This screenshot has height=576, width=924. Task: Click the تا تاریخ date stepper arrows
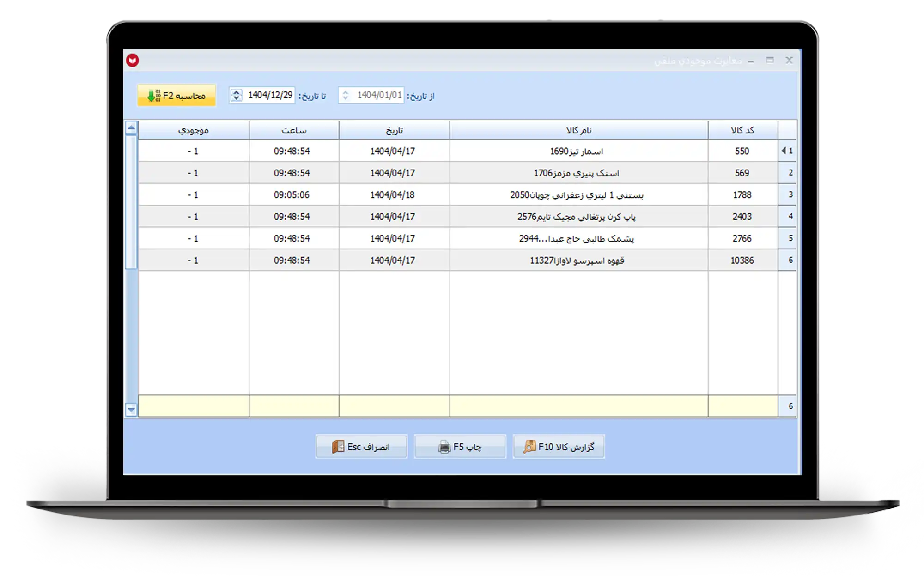[x=236, y=95]
